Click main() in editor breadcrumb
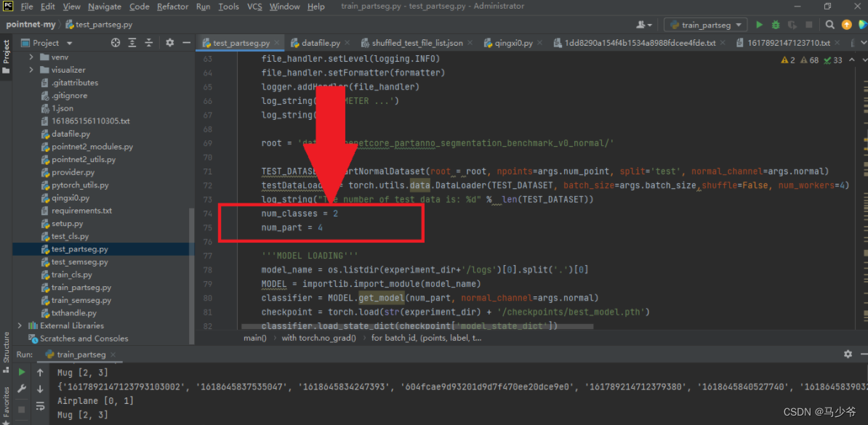Viewport: 868px width, 425px height. tap(255, 338)
